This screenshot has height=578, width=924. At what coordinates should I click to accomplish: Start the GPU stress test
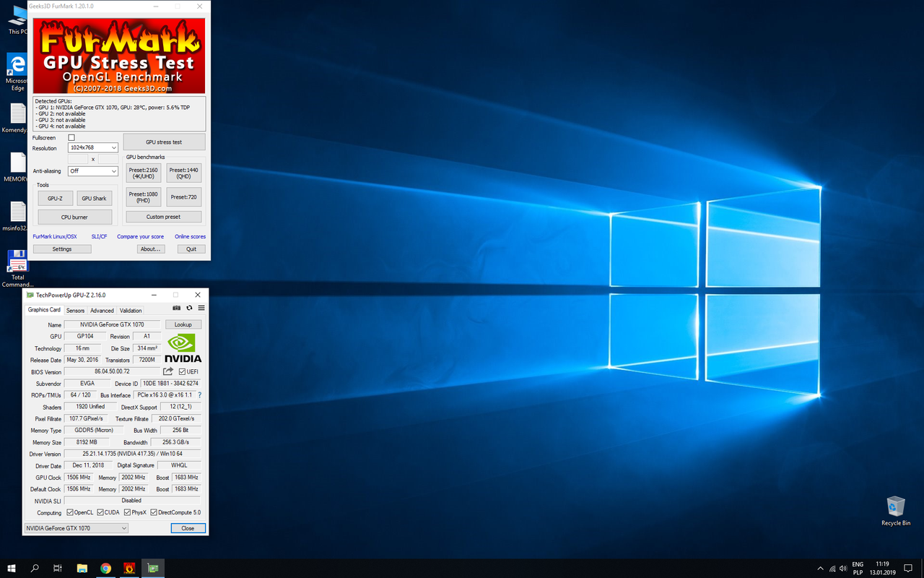164,142
